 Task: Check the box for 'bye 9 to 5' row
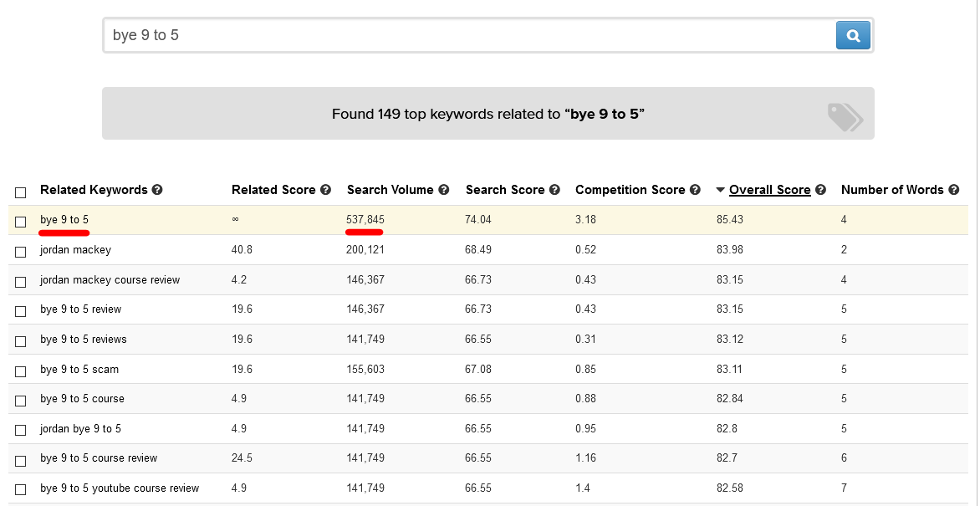click(x=21, y=222)
